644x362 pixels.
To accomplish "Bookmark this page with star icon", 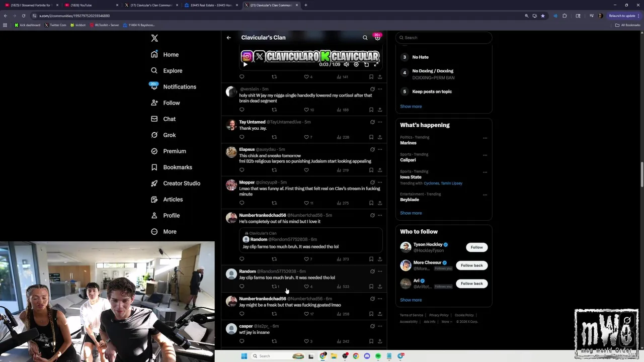I will point(543,16).
